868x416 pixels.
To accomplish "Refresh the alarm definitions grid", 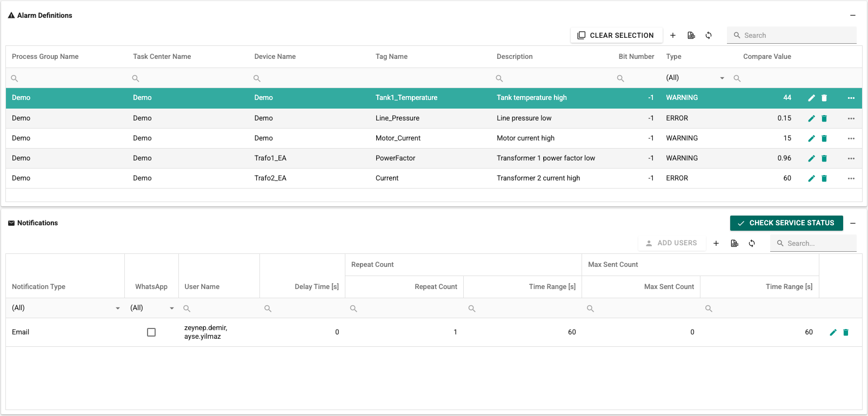I will tap(709, 35).
